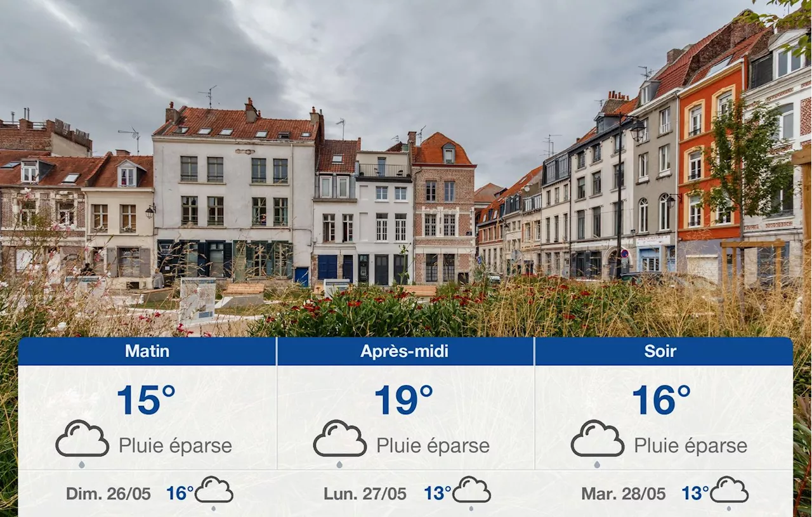The width and height of the screenshot is (812, 517).
Task: Click the 19° afternoon temperature
Action: 403,400
